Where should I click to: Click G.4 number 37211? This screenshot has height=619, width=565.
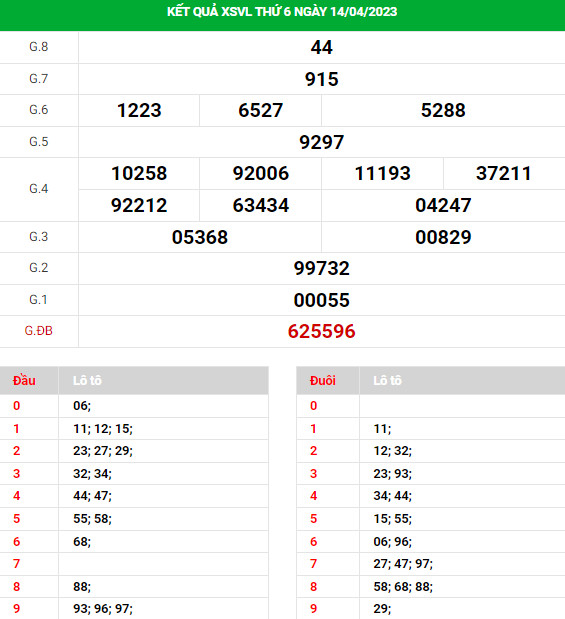coord(504,173)
